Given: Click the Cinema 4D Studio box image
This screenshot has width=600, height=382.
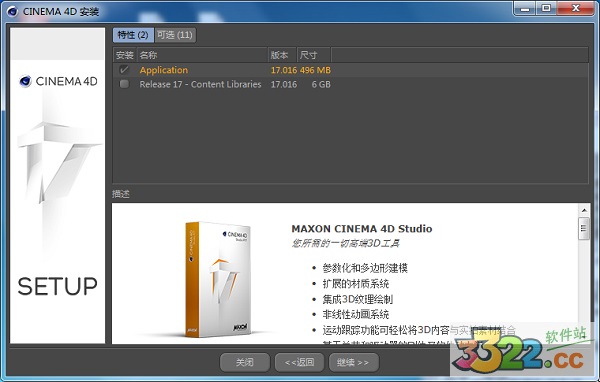Looking at the screenshot, I should 218,279.
